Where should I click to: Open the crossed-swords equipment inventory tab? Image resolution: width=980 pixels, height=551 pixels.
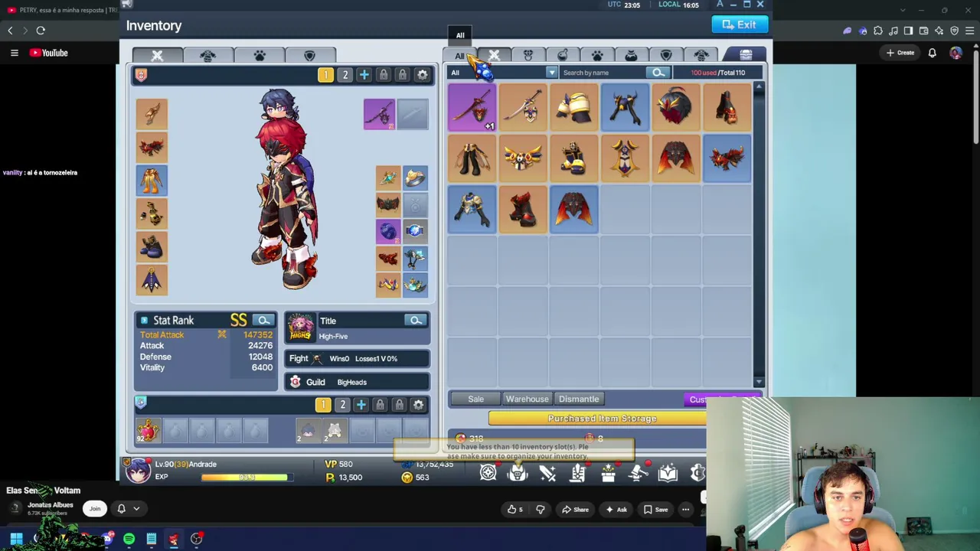(494, 55)
